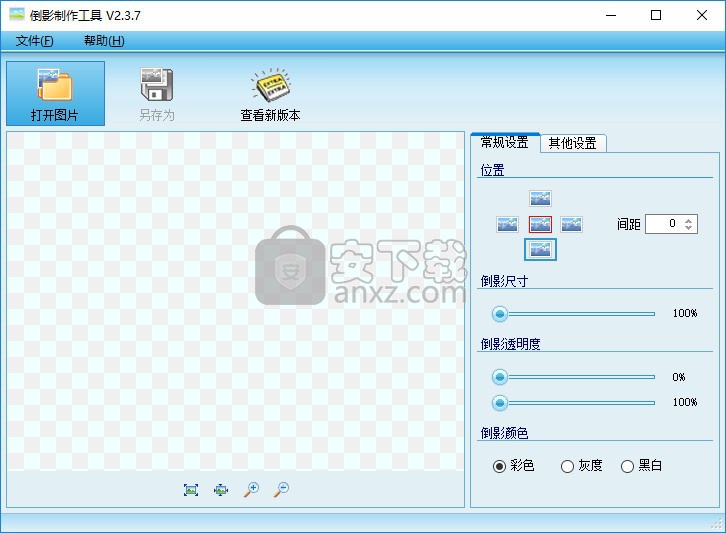726x533 pixels.
Task: Set reflection position to bottom
Action: point(540,250)
